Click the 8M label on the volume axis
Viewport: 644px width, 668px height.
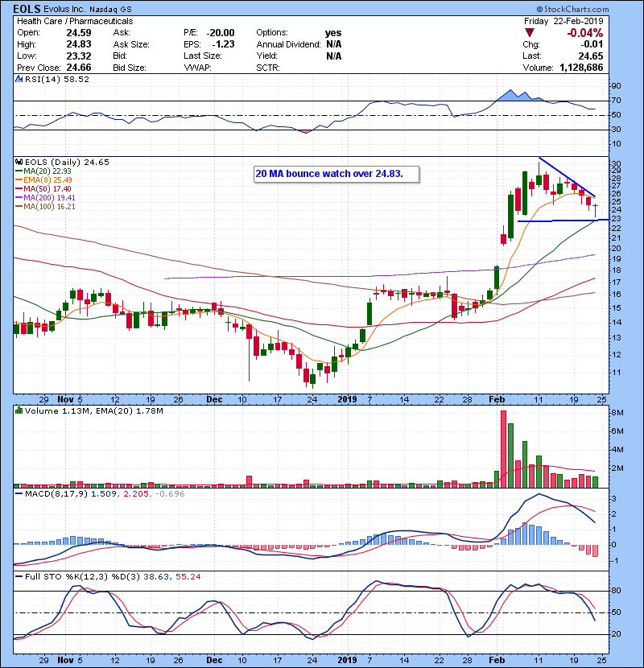617,413
